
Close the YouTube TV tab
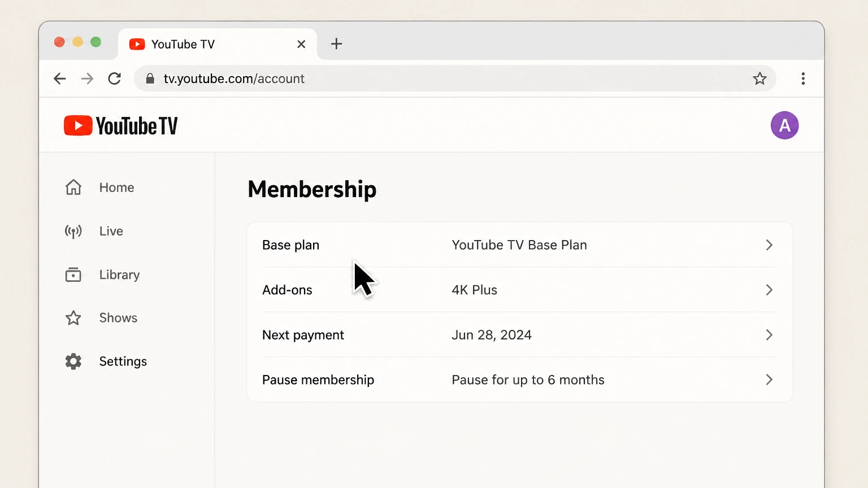tap(301, 44)
